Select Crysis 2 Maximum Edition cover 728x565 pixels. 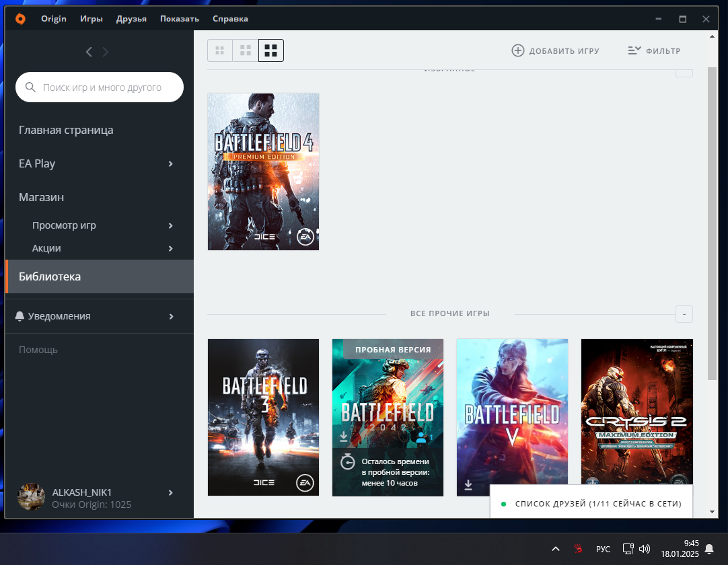[636, 411]
